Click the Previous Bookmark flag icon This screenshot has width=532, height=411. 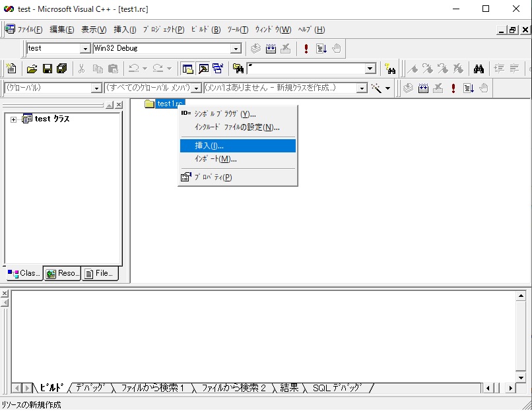click(443, 69)
